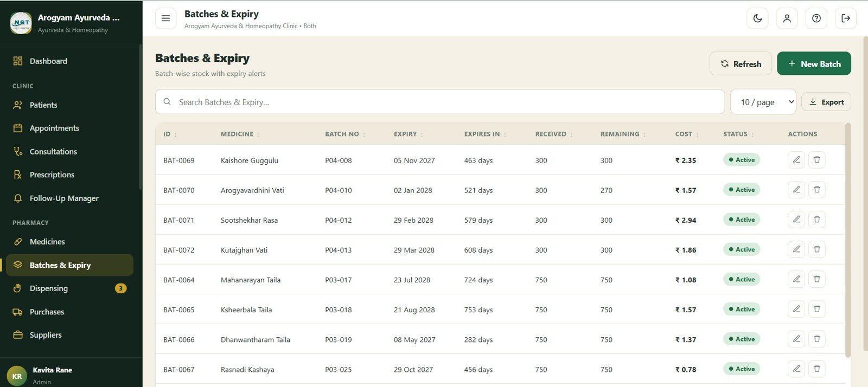Delete batch BAT-0069 trash icon
Viewport: 868px width, 387px height.
(816, 160)
